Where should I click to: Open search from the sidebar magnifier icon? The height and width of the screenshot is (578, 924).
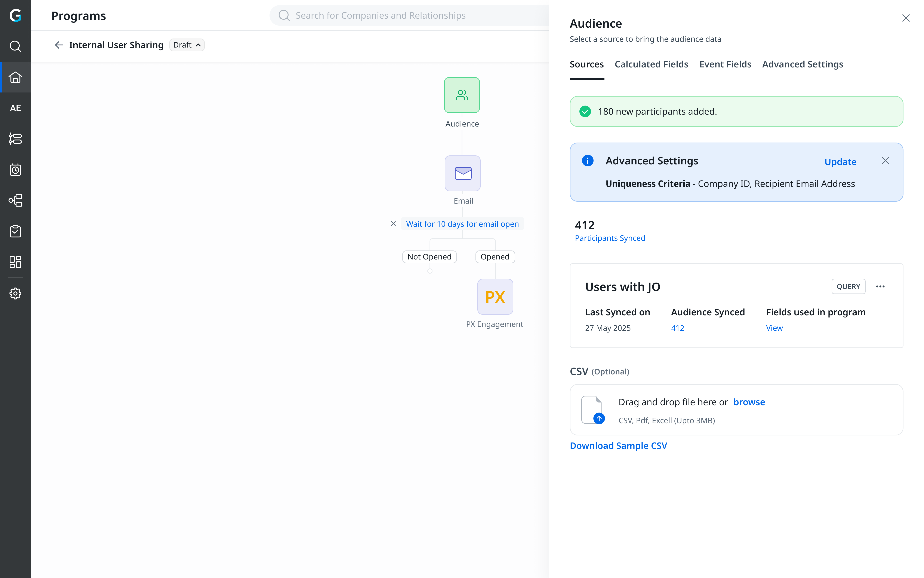pos(15,46)
